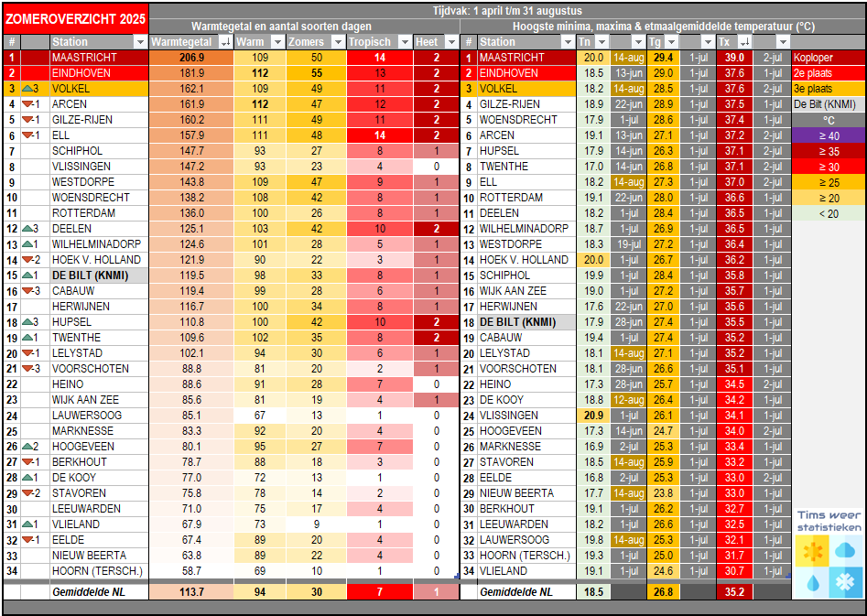Click the snowflake icon in Tims weer logo

point(845,582)
